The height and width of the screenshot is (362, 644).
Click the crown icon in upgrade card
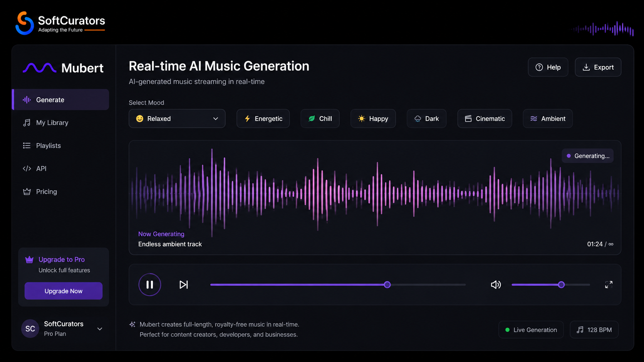click(29, 260)
